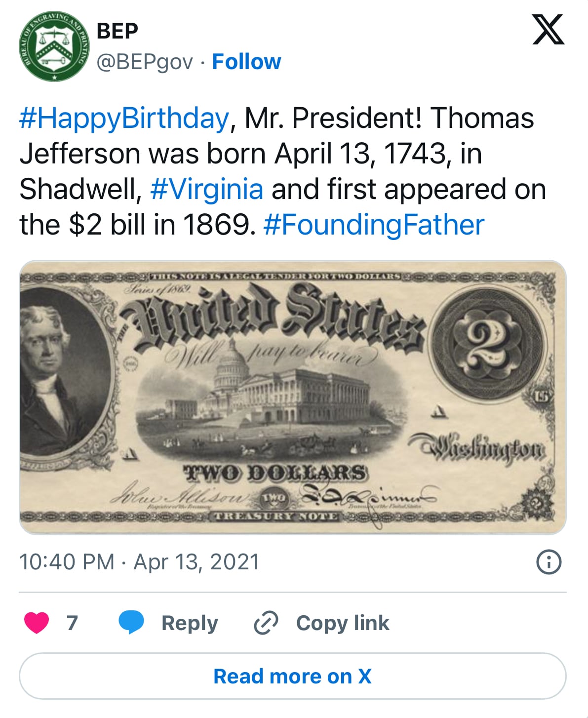Image resolution: width=588 pixels, height=718 pixels.
Task: Open the @BEPgov handle link
Action: [x=145, y=62]
